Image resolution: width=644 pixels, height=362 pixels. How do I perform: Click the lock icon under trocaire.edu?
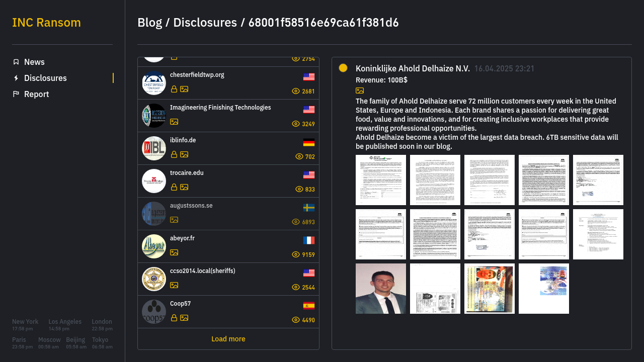click(174, 187)
